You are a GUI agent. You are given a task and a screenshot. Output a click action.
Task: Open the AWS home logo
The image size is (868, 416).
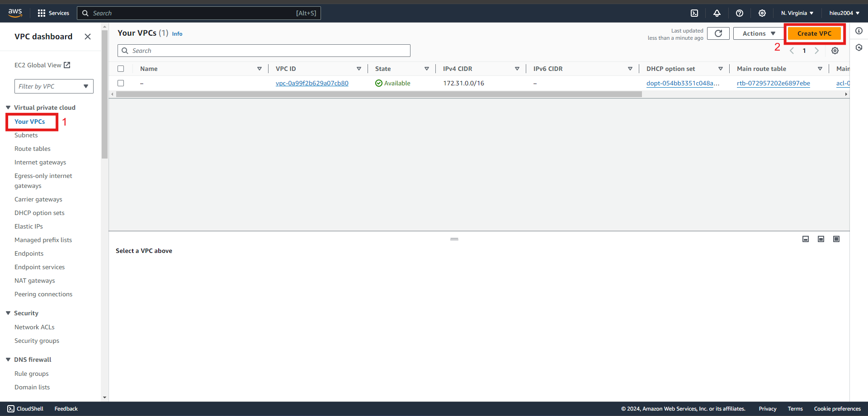coord(15,13)
